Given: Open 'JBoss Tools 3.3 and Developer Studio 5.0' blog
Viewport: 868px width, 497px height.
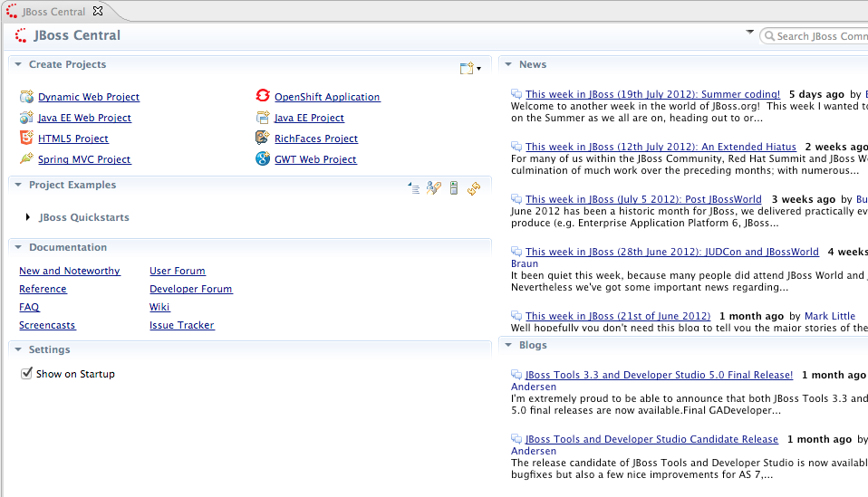Looking at the screenshot, I should [660, 375].
